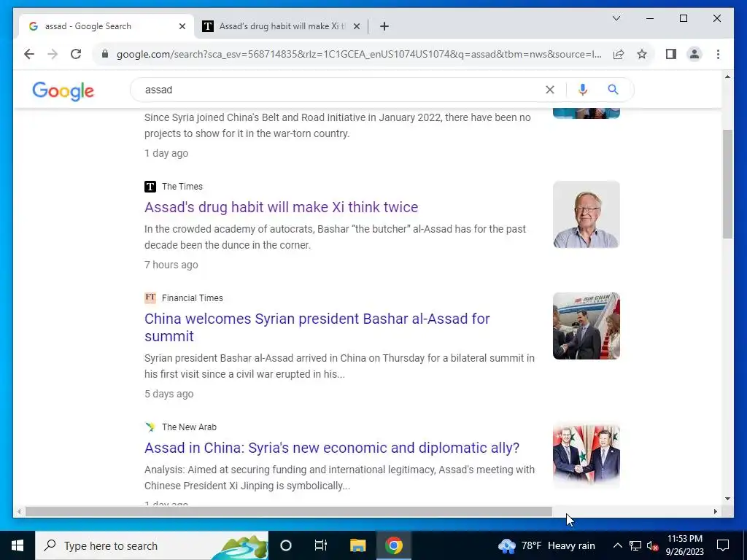The height and width of the screenshot is (560, 747).
Task: Show hidden system tray icons
Action: 617,545
